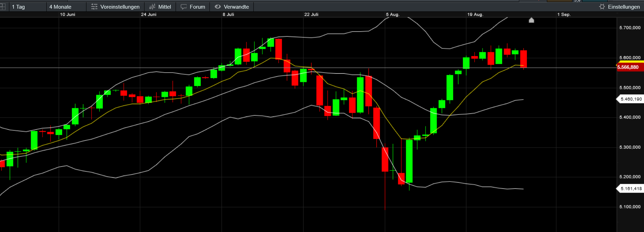Viewport: 644px width, 232px height.
Task: Click the '22 Juli' date axis label
Action: pos(311,15)
